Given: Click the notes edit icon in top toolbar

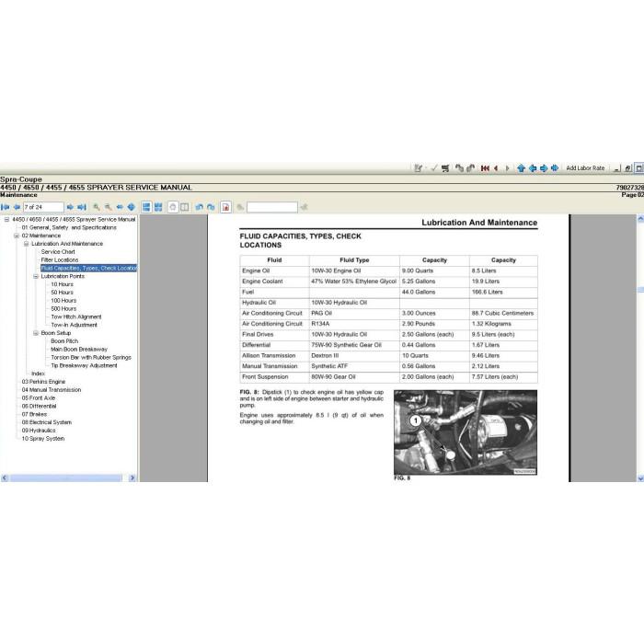Looking at the screenshot, I should [418, 168].
